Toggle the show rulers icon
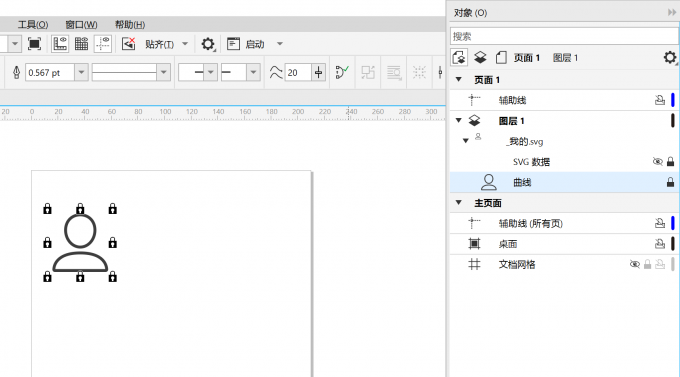The image size is (680, 377). [x=60, y=44]
